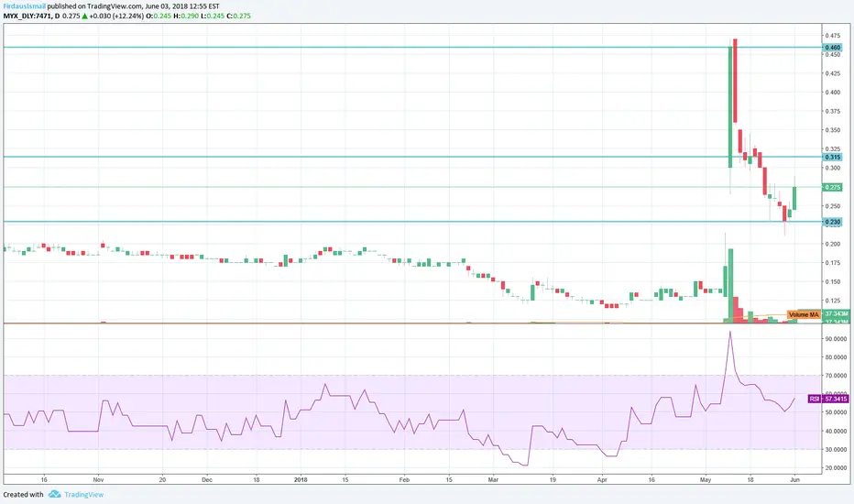
Task: Click the 0.150 price axis label
Action: [832, 281]
